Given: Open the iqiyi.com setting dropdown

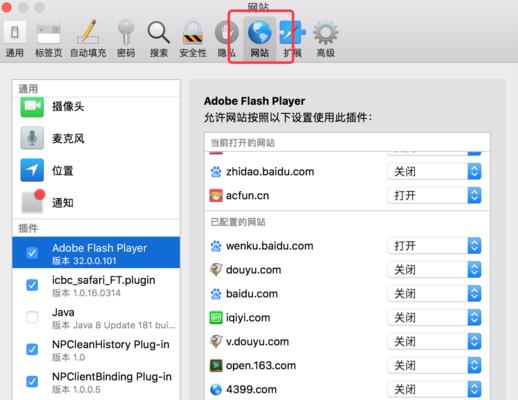Looking at the screenshot, I should pos(434,318).
